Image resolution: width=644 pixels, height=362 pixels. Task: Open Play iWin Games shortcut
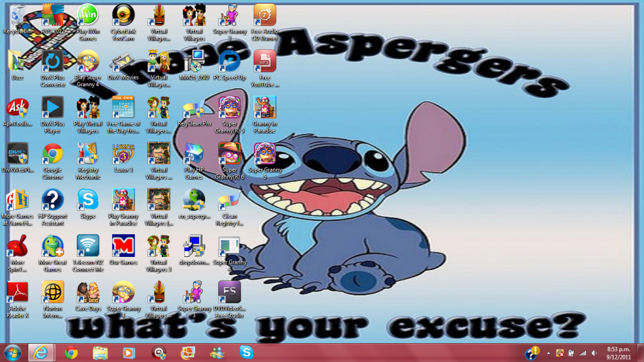click(x=88, y=23)
